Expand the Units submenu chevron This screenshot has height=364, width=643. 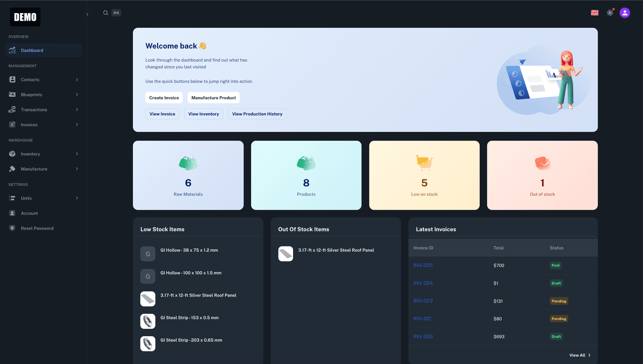(x=77, y=198)
